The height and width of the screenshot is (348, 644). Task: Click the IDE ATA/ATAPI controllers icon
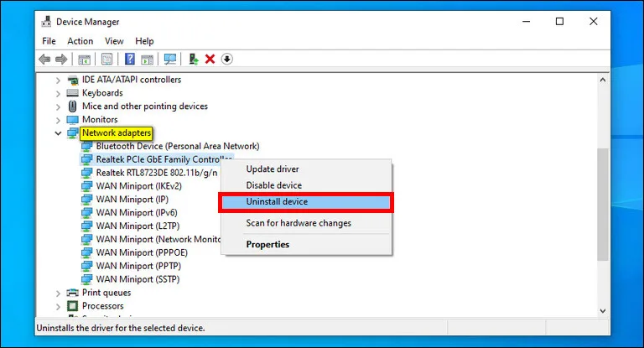click(73, 81)
